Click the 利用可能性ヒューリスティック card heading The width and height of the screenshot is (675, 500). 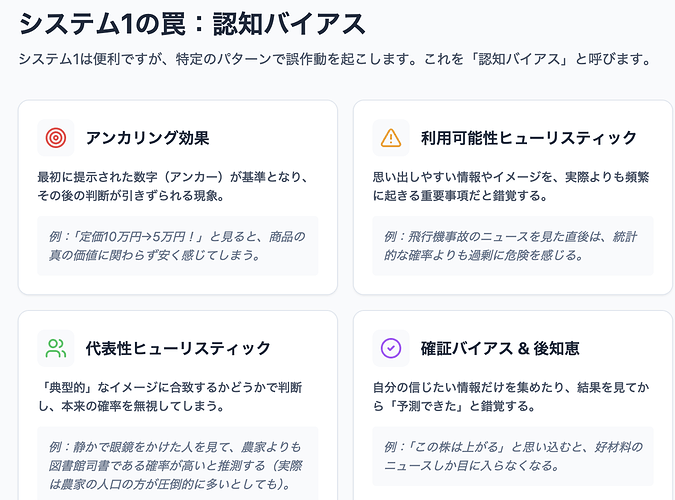point(528,138)
